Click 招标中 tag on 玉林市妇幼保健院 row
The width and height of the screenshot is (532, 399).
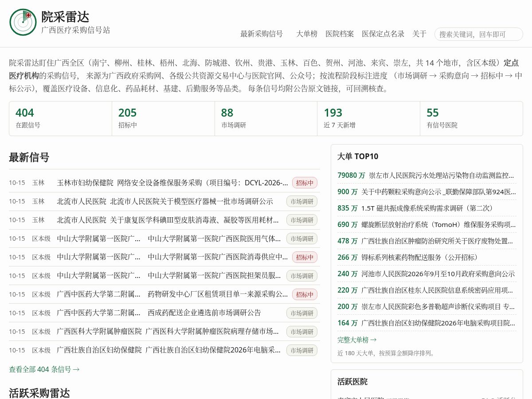click(x=305, y=183)
